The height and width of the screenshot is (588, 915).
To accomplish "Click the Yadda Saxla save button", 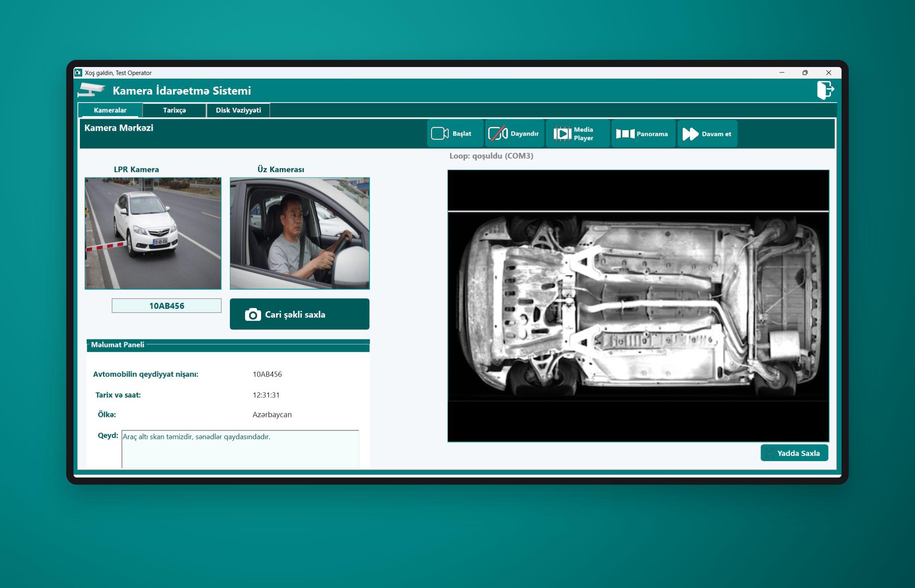I will tap(794, 453).
